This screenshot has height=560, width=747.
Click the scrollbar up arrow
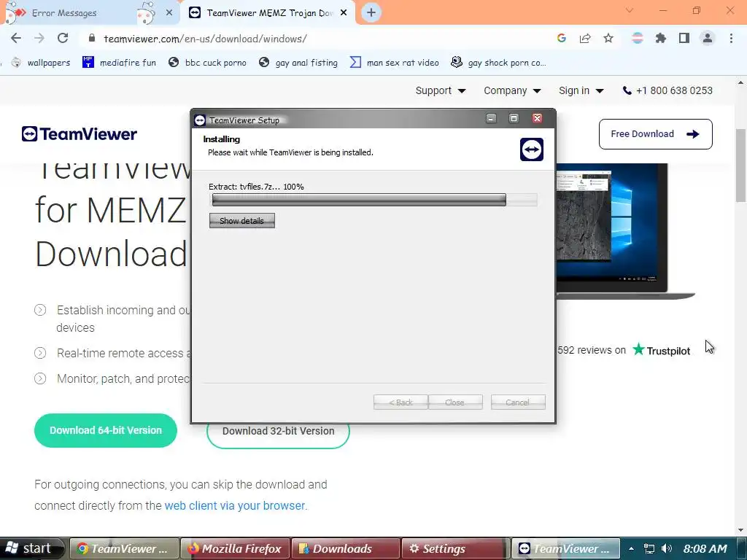(741, 83)
